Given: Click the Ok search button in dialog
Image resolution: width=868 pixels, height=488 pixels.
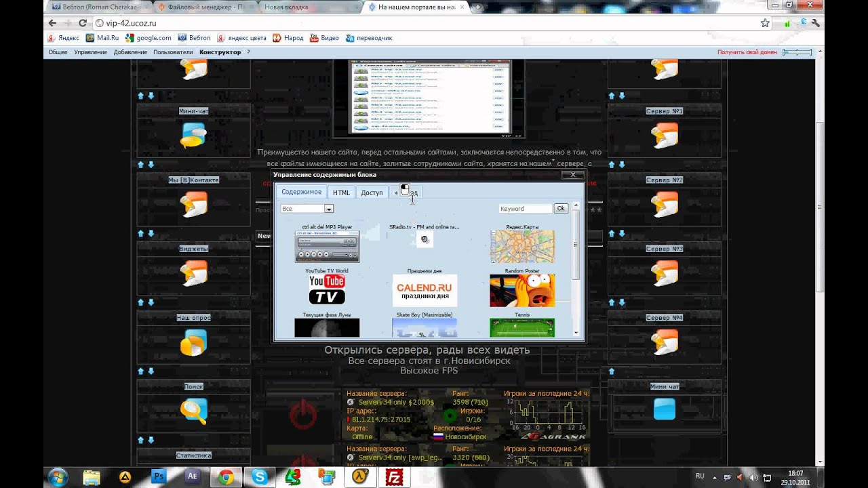Looking at the screenshot, I should [x=561, y=209].
